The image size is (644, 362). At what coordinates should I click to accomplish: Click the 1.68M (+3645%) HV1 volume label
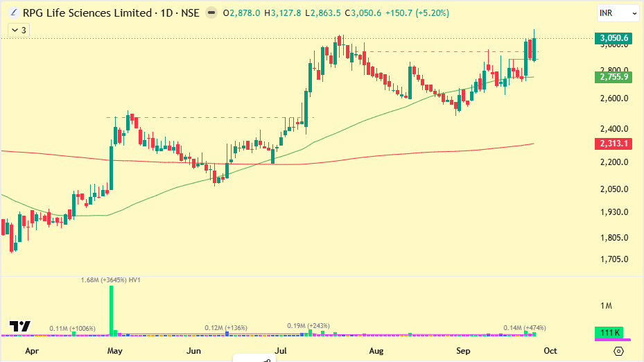coord(110,280)
